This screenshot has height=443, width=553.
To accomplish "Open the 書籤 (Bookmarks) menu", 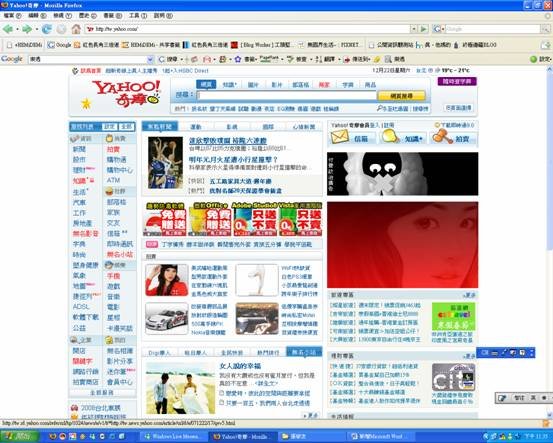I will pyautogui.click(x=113, y=16).
